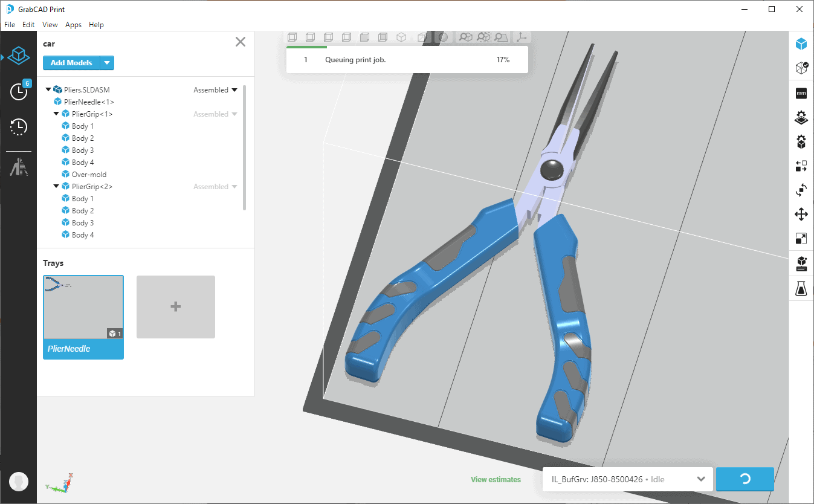This screenshot has width=814, height=504.
Task: Select the Move tool four-arrow icon
Action: click(801, 215)
